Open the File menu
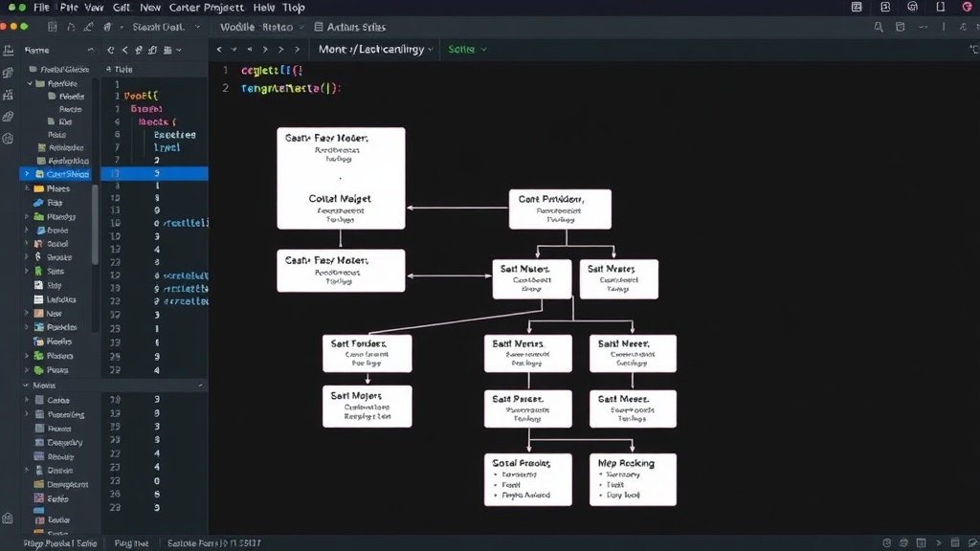This screenshot has width=980, height=551. [41, 8]
